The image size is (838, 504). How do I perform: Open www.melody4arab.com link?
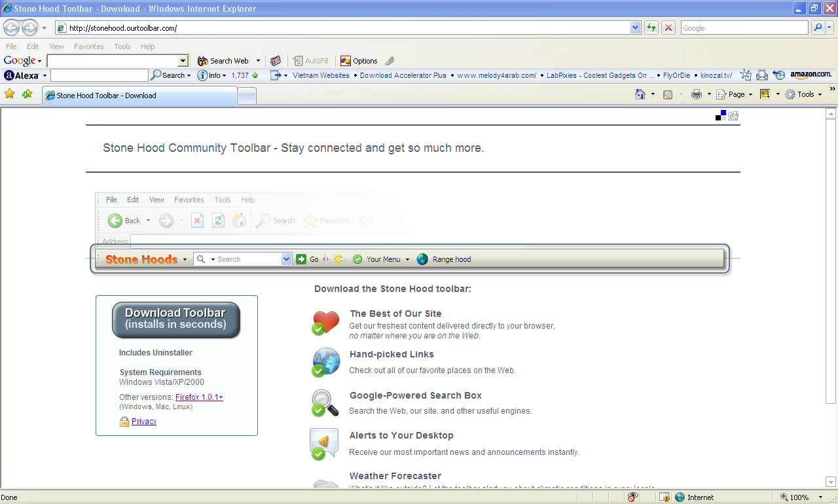tap(497, 75)
